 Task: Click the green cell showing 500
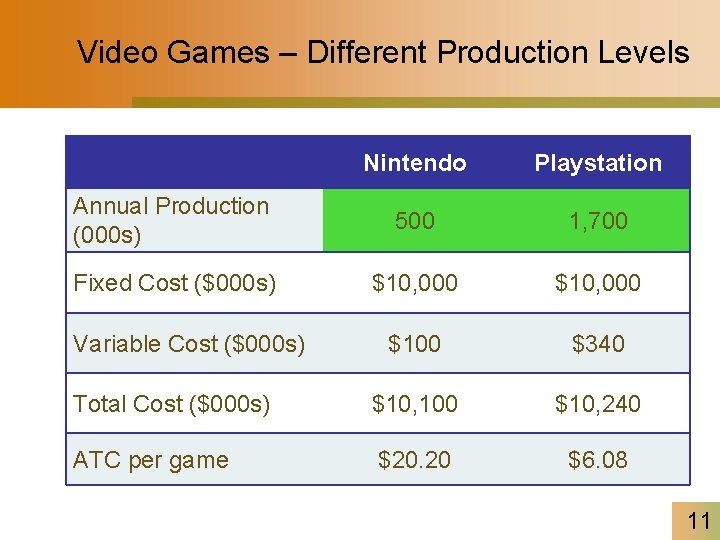(415, 220)
